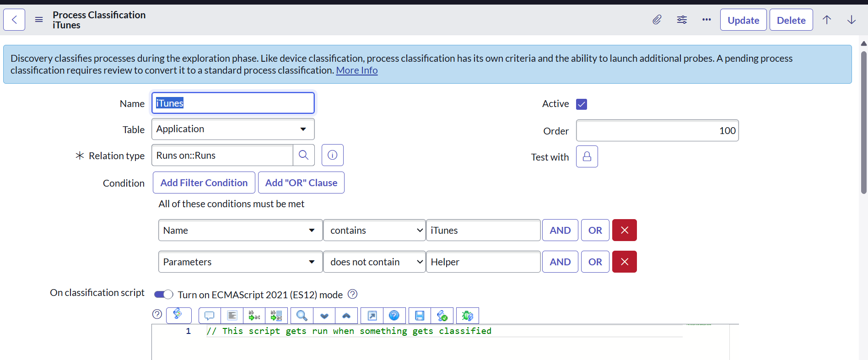Click the Replace icon in script toolbar

(x=254, y=316)
